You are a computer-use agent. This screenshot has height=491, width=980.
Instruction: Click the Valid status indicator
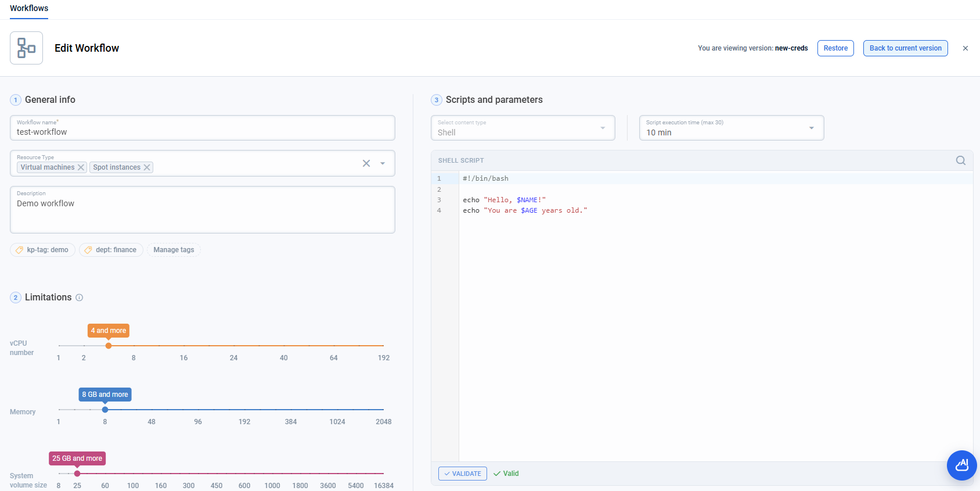click(x=506, y=474)
